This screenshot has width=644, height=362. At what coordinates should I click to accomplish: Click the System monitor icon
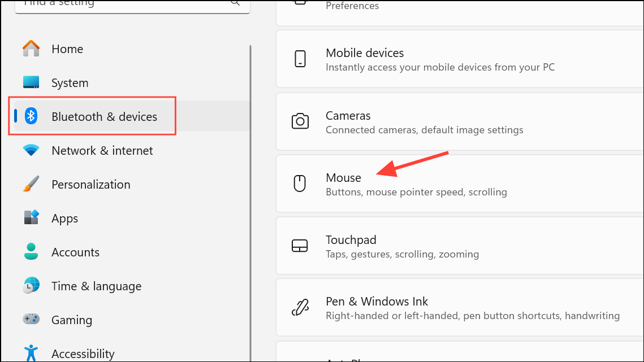31,82
